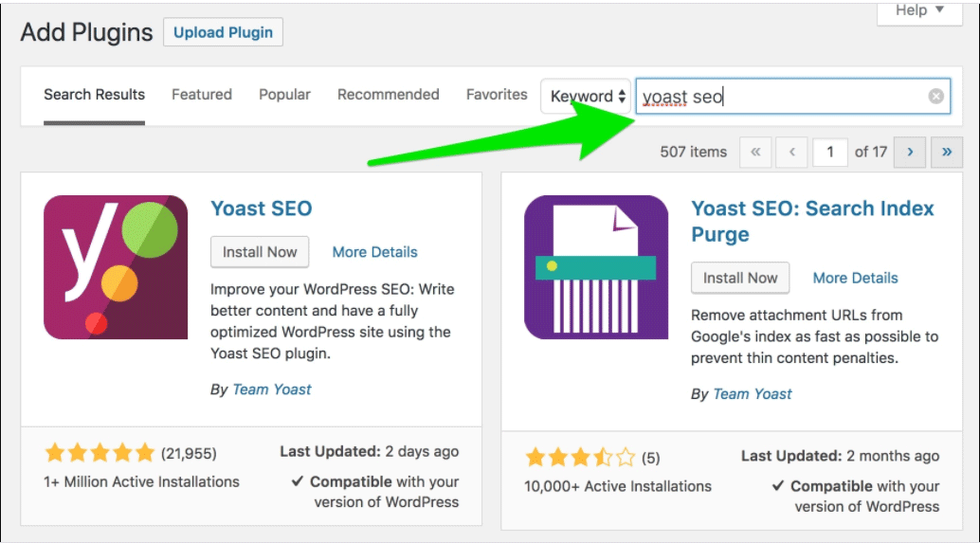Install Now for Yoast SEO plugin
This screenshot has width=980, height=543.
260,252
